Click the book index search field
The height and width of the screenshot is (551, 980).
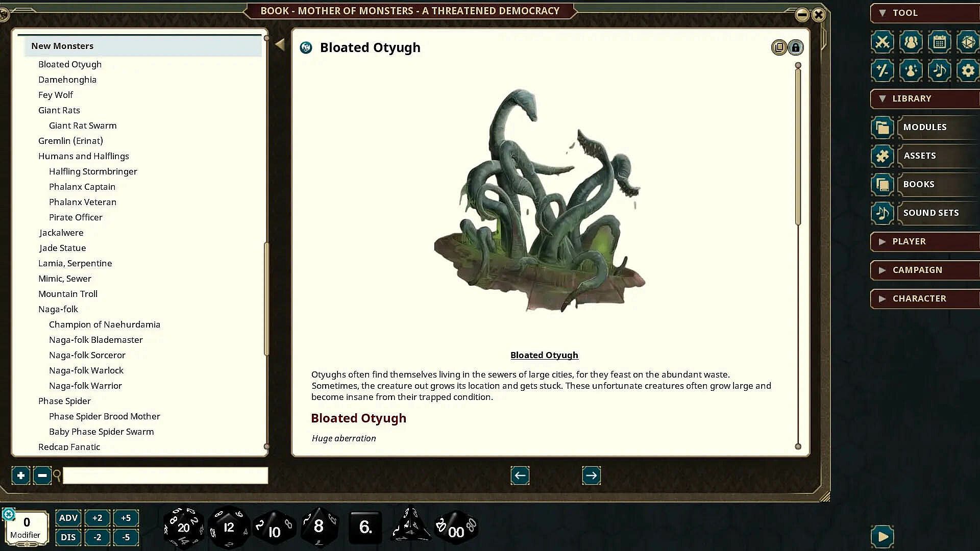pos(165,475)
